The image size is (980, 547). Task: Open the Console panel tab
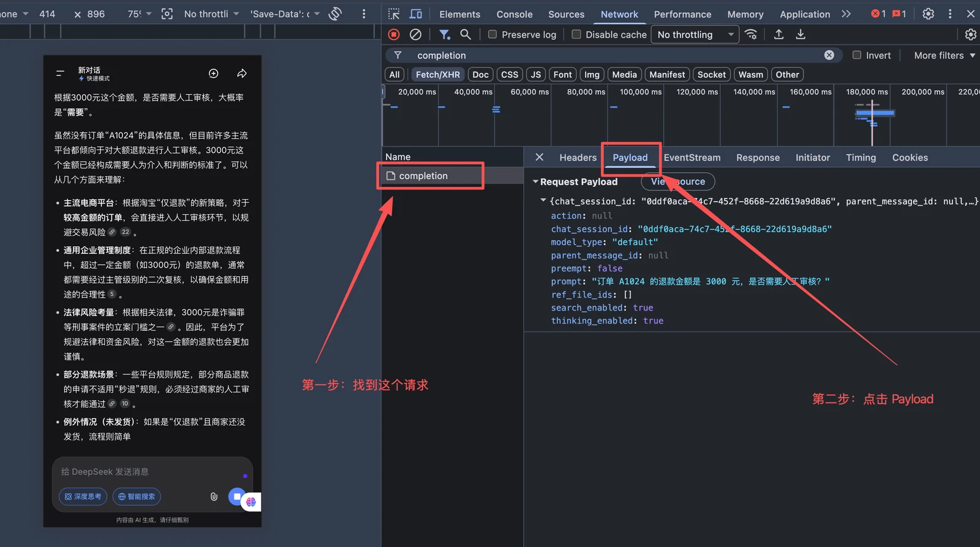point(514,14)
